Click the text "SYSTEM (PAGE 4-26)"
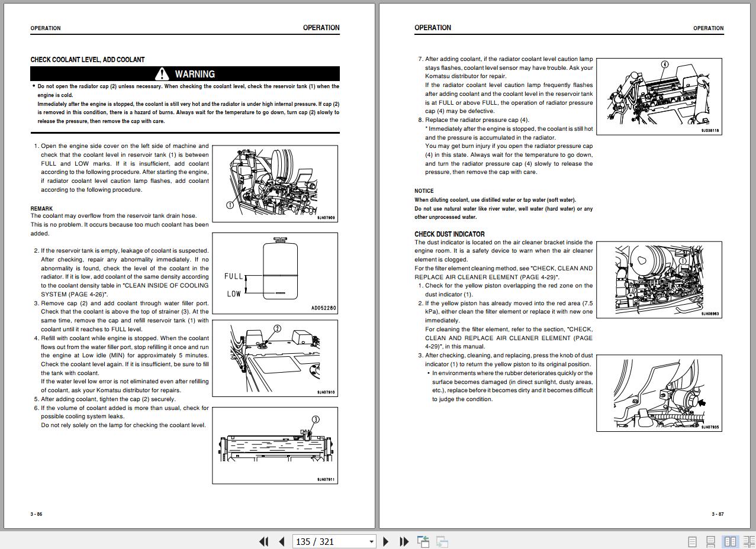This screenshot has height=549, width=756. (73, 294)
